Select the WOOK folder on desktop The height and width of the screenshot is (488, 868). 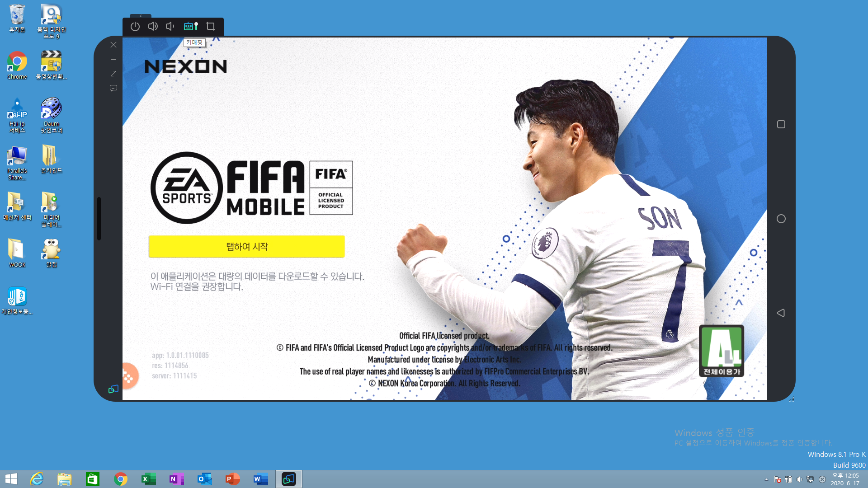[x=17, y=253]
